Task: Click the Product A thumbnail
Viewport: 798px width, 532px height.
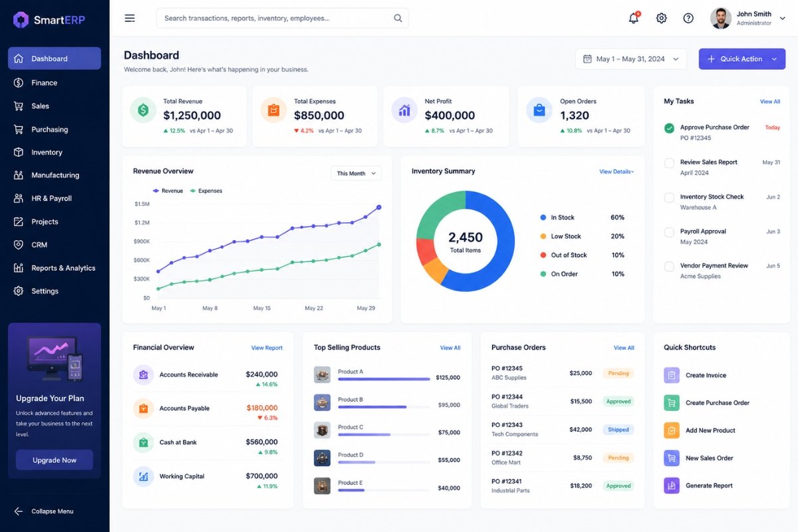Action: pos(322,374)
